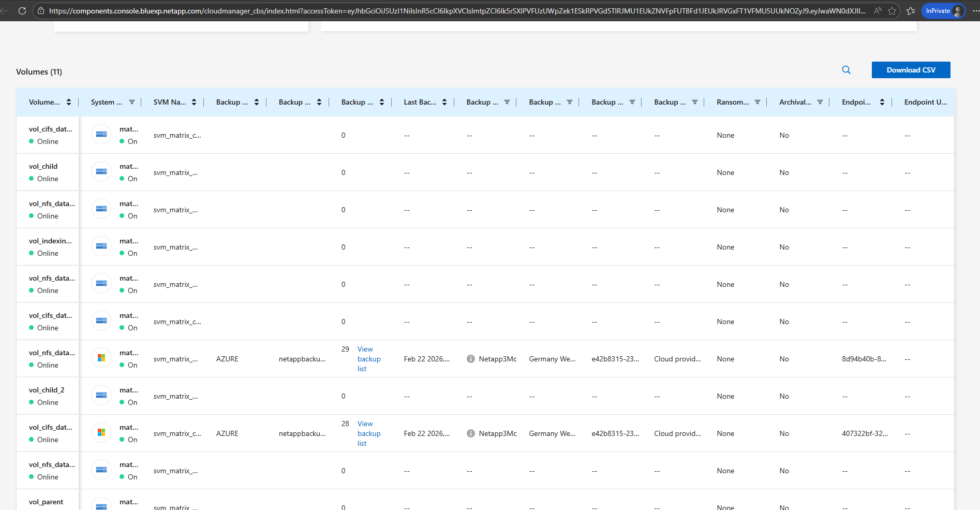Sort by the Endpoint column arrows
This screenshot has height=510, width=980.
pyautogui.click(x=882, y=102)
